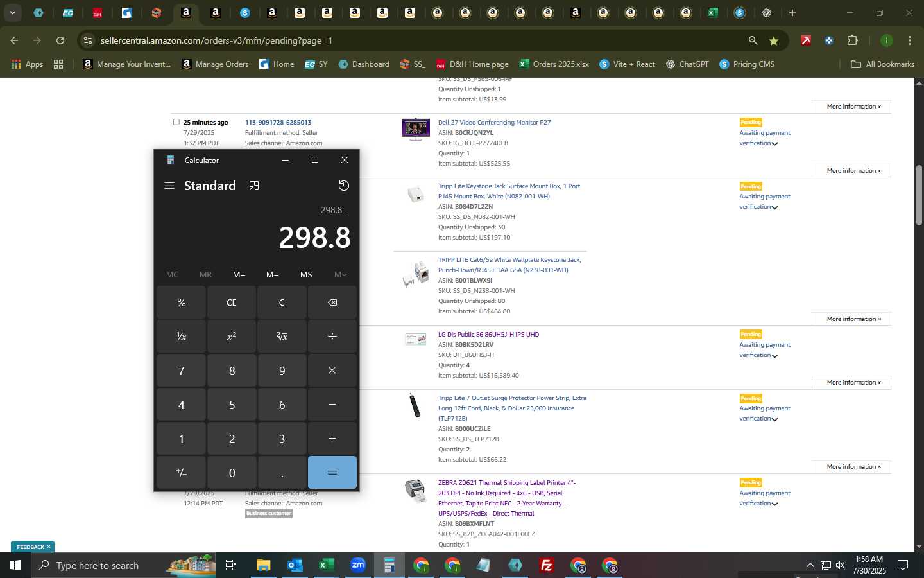Click the percent key in Calculator
The image size is (924, 578).
pos(182,302)
